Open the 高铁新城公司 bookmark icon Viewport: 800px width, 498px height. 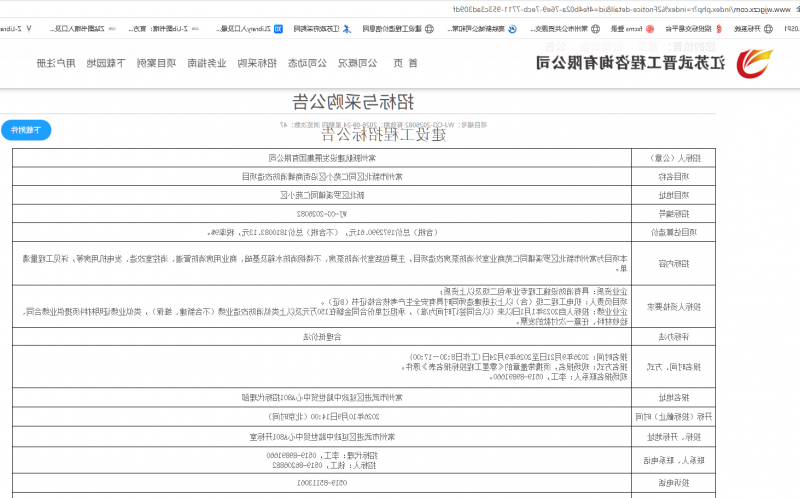[x=512, y=29]
